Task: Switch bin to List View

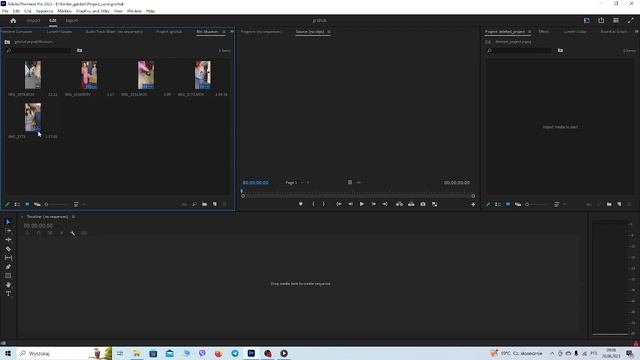Action: tap(17, 204)
